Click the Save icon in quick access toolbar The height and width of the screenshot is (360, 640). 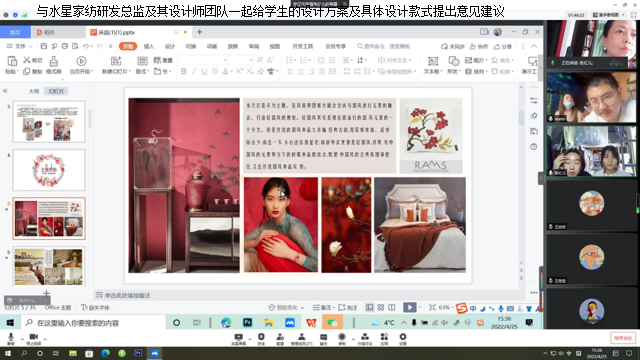44,46
